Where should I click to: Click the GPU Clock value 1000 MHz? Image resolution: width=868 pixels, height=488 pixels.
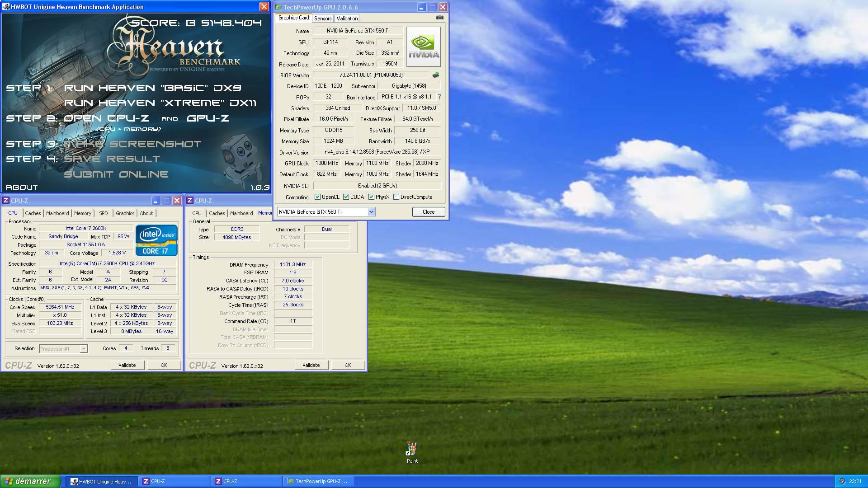pos(327,163)
